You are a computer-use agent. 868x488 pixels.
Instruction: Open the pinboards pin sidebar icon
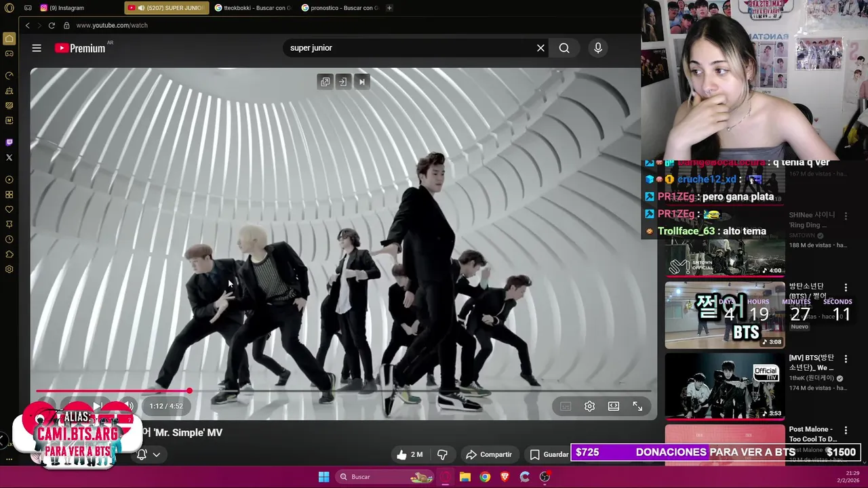[x=9, y=224]
